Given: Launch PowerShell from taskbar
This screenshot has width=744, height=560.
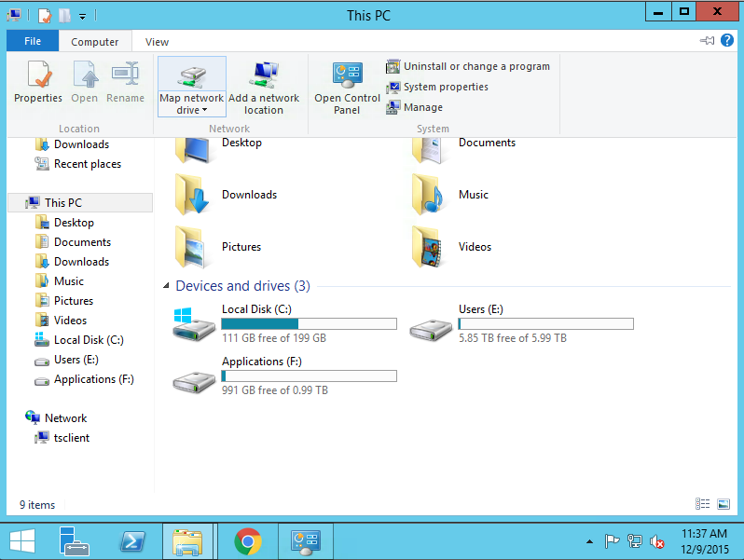Looking at the screenshot, I should point(132,541).
